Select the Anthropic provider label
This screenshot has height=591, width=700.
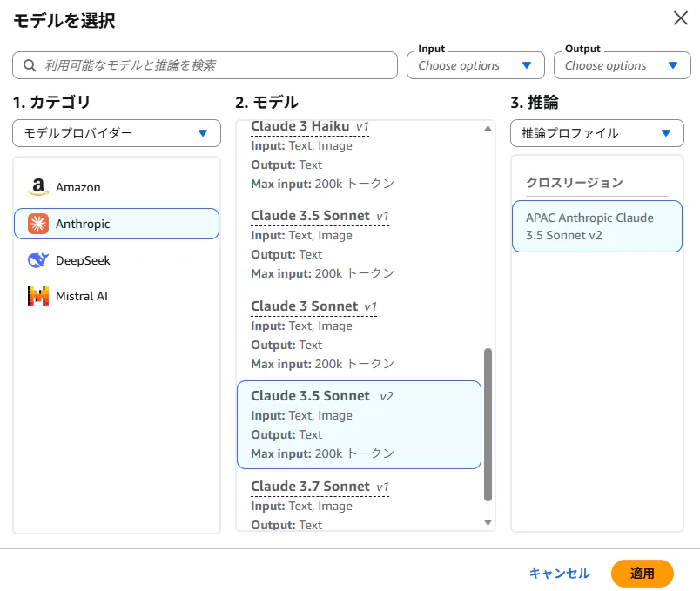[x=83, y=224]
